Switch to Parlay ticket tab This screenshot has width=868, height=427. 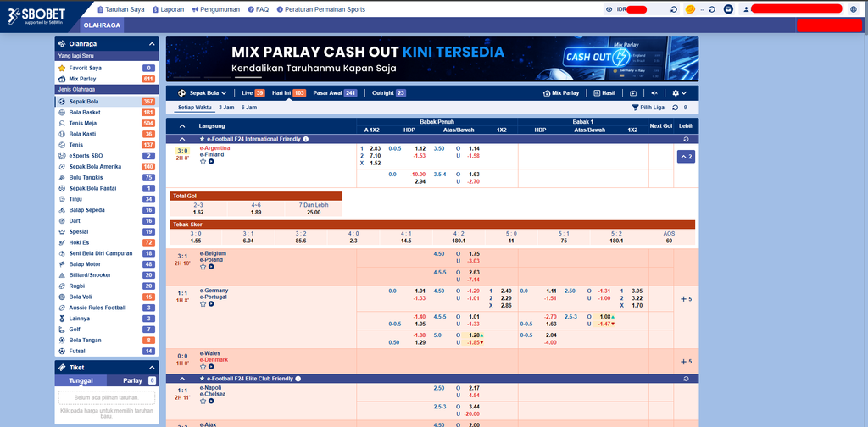(132, 380)
